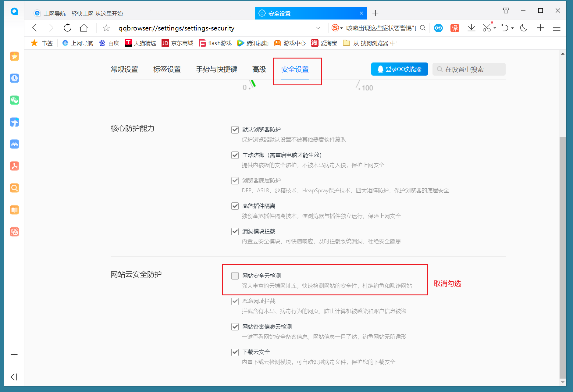573x392 pixels.
Task: Open the PDF tool in the sidebar
Action: pyautogui.click(x=14, y=166)
